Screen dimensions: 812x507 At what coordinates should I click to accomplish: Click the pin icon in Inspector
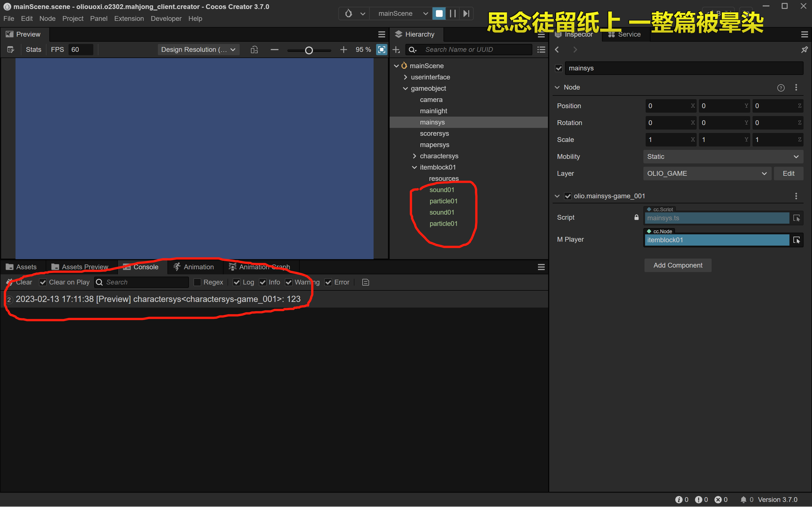(804, 50)
